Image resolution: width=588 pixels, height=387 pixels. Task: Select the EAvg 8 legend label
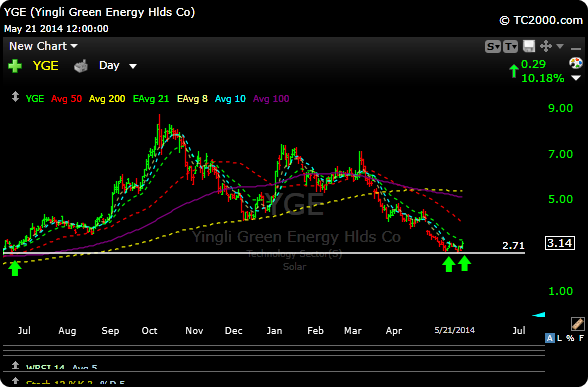(x=192, y=99)
